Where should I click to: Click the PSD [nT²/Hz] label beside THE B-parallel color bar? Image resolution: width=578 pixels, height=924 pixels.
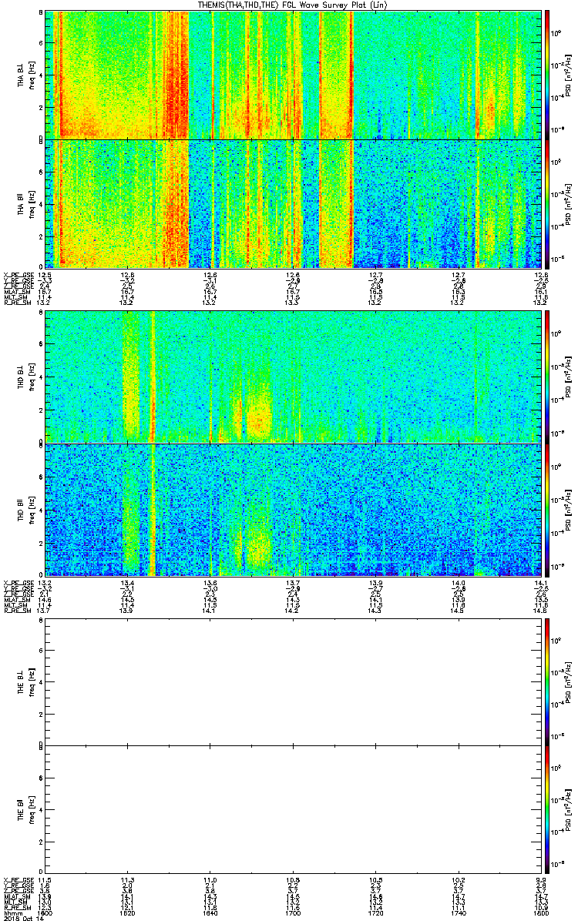pos(569,810)
